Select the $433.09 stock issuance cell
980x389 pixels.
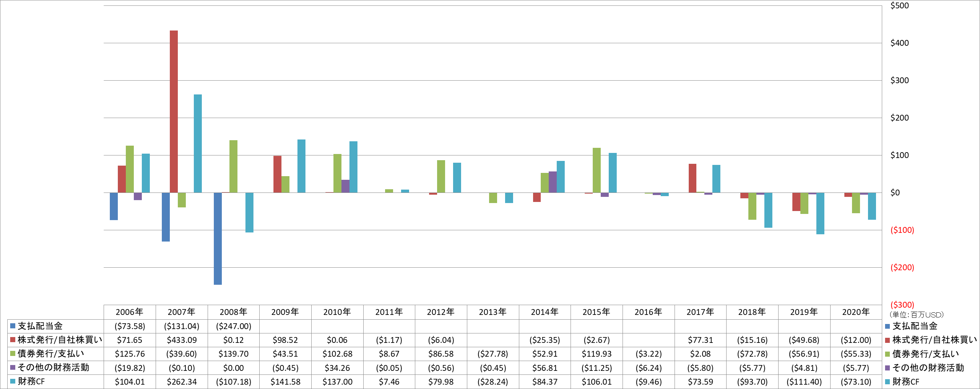[x=181, y=340]
